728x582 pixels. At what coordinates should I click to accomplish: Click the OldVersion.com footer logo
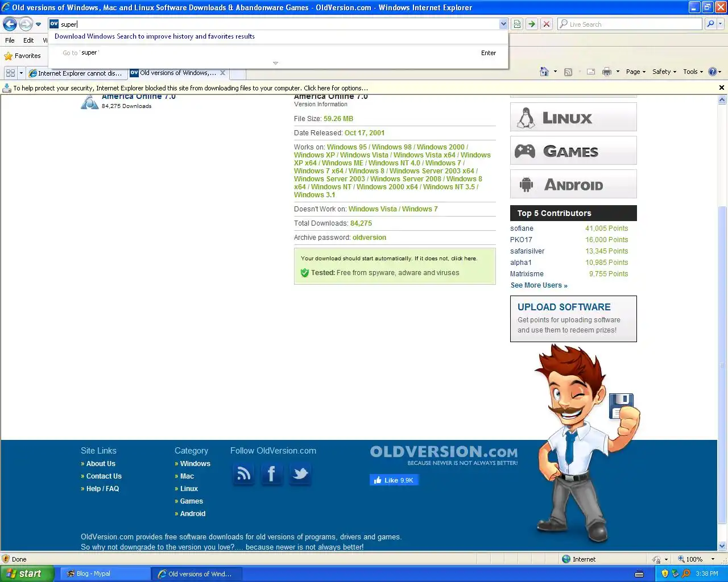444,455
